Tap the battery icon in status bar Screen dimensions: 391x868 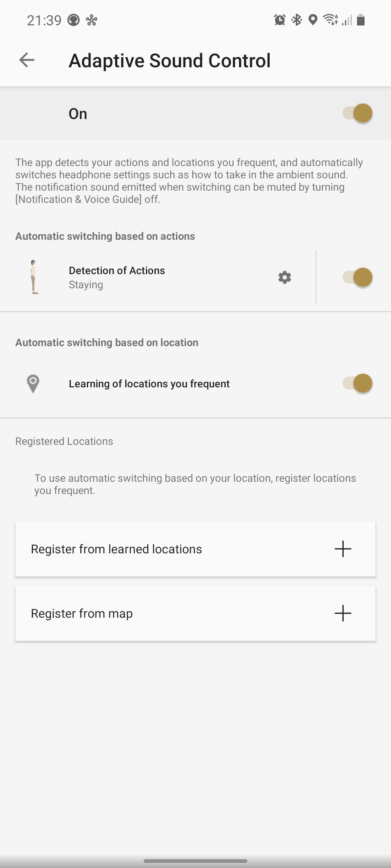(361, 20)
